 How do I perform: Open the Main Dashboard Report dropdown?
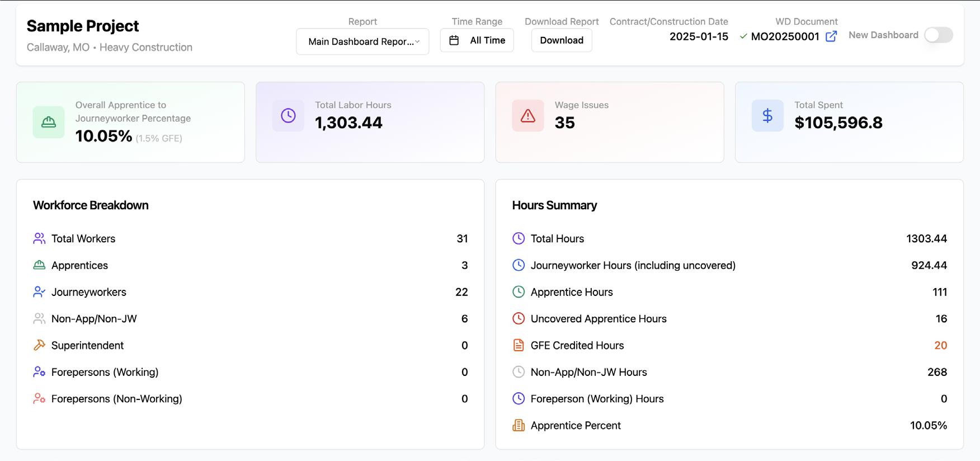click(362, 41)
